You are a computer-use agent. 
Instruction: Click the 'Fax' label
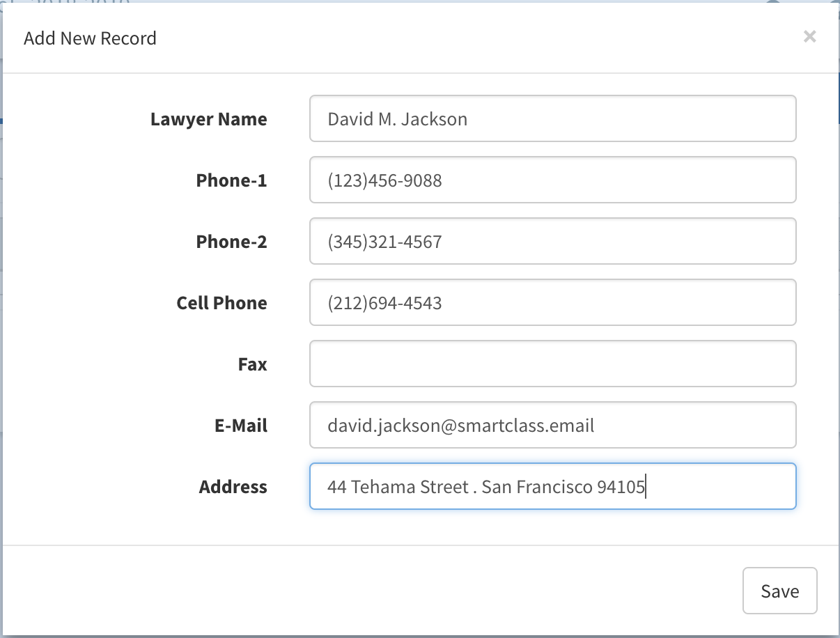pos(252,364)
